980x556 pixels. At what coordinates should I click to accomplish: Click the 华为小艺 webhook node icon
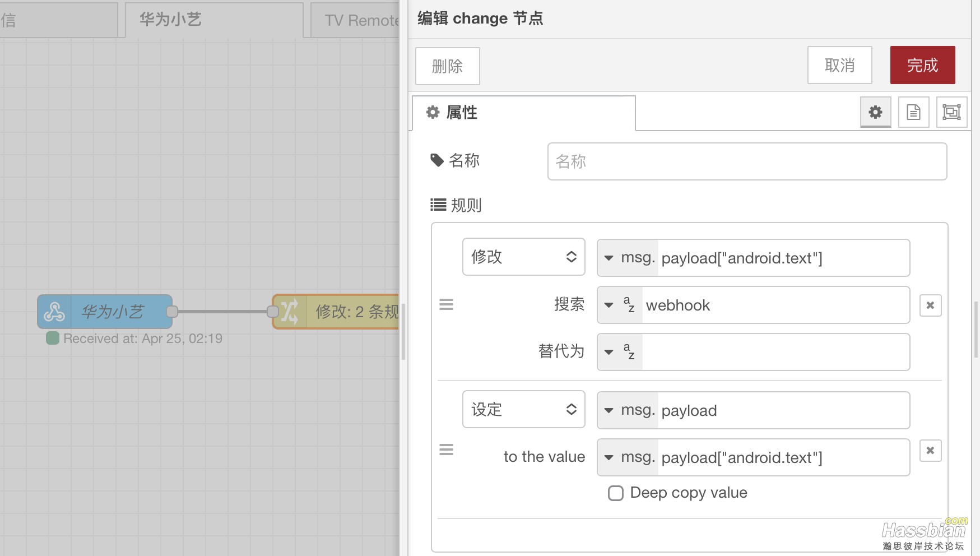click(x=54, y=312)
